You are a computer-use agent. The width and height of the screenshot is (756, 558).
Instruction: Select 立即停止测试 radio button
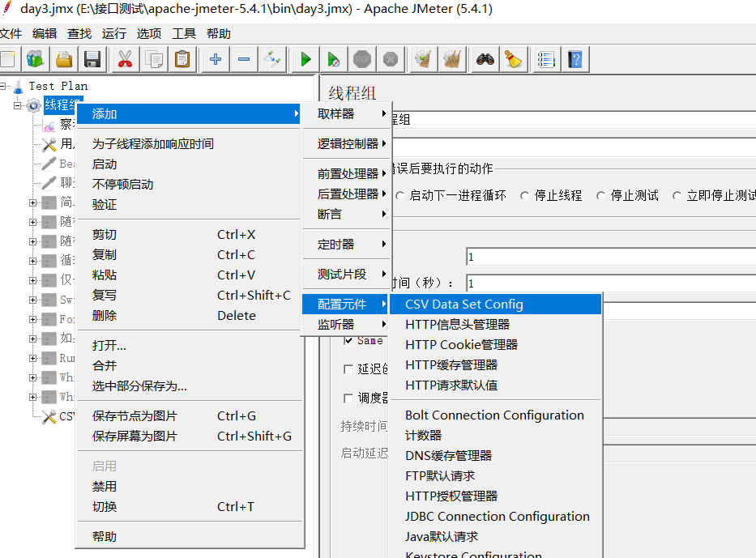click(677, 196)
